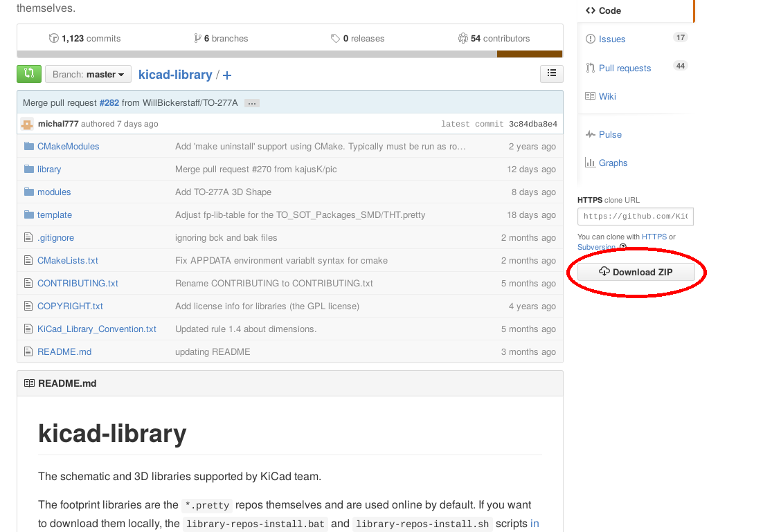
Task: Click the HTTPS clone option link
Action: [x=654, y=237]
